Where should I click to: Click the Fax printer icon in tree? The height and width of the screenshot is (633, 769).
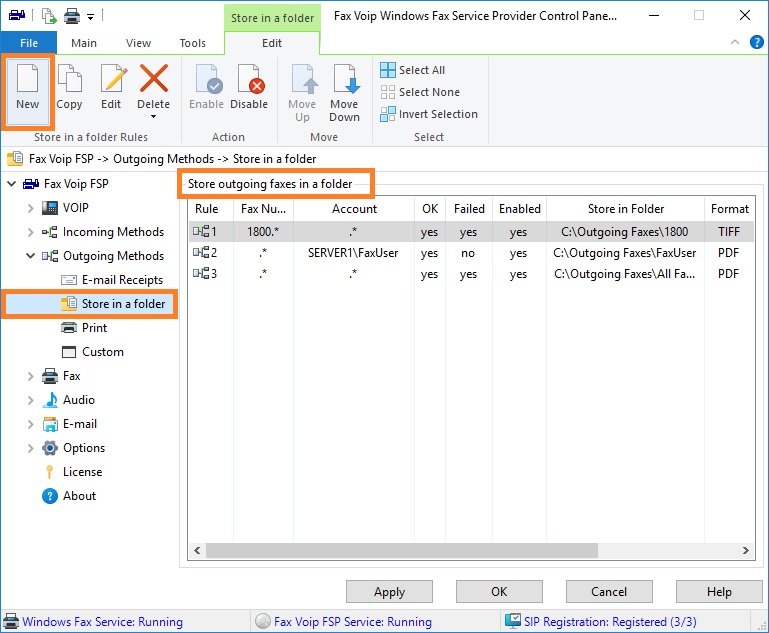tap(50, 376)
